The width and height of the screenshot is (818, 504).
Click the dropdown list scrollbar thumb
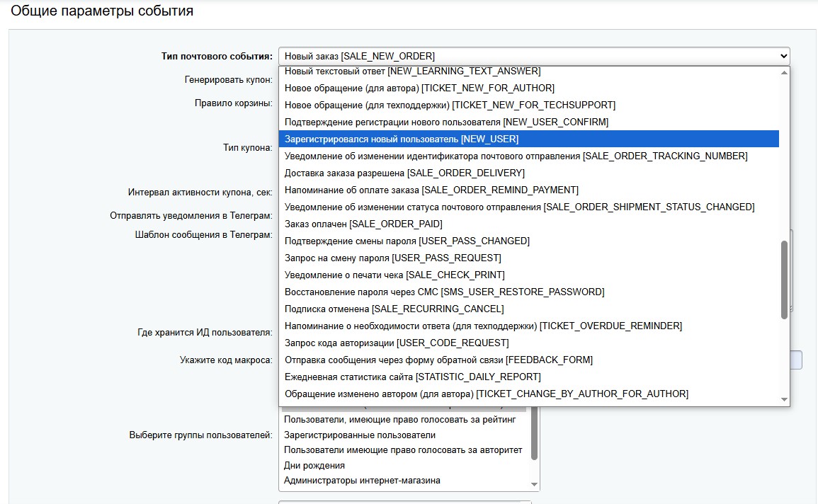pos(784,280)
